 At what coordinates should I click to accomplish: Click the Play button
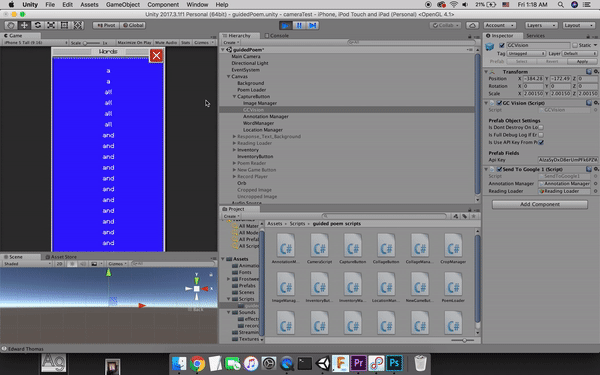[x=285, y=25]
